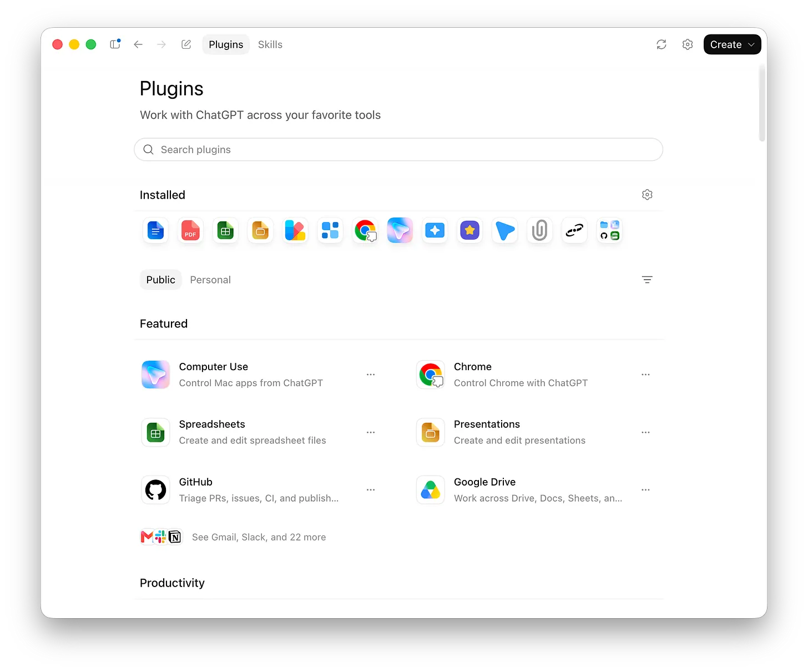Open settings via the top-bar gear icon
This screenshot has width=808, height=672.
click(x=688, y=44)
